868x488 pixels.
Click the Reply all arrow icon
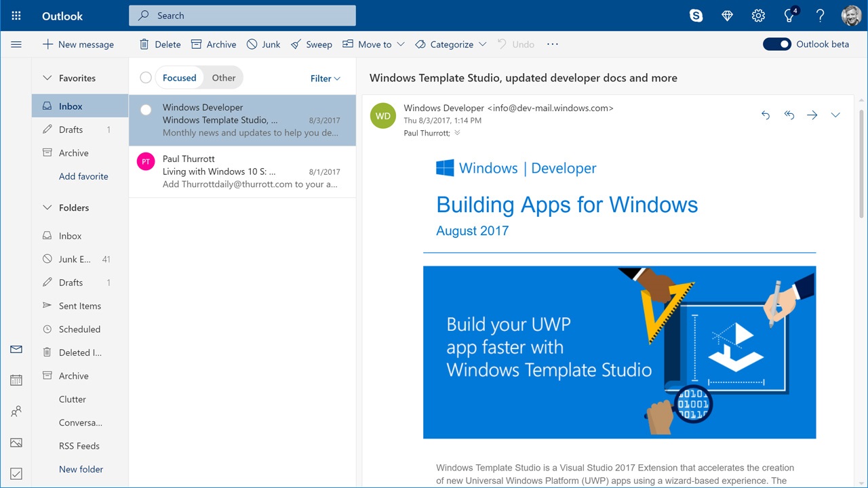789,115
